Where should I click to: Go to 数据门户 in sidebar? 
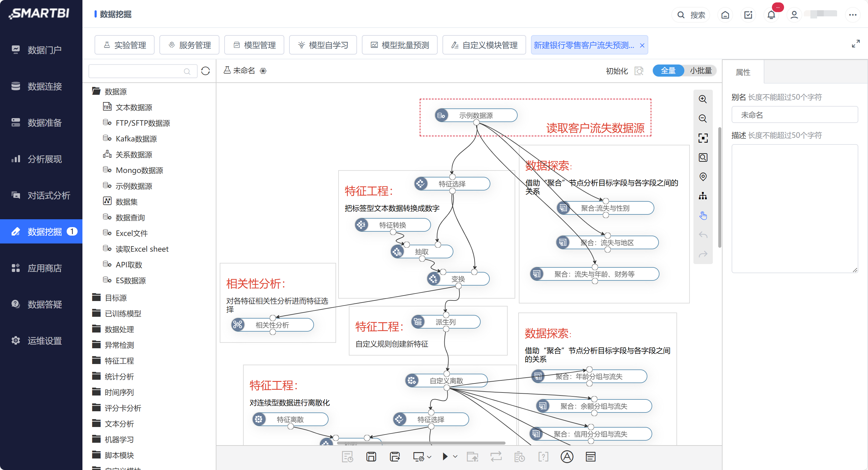coord(41,50)
